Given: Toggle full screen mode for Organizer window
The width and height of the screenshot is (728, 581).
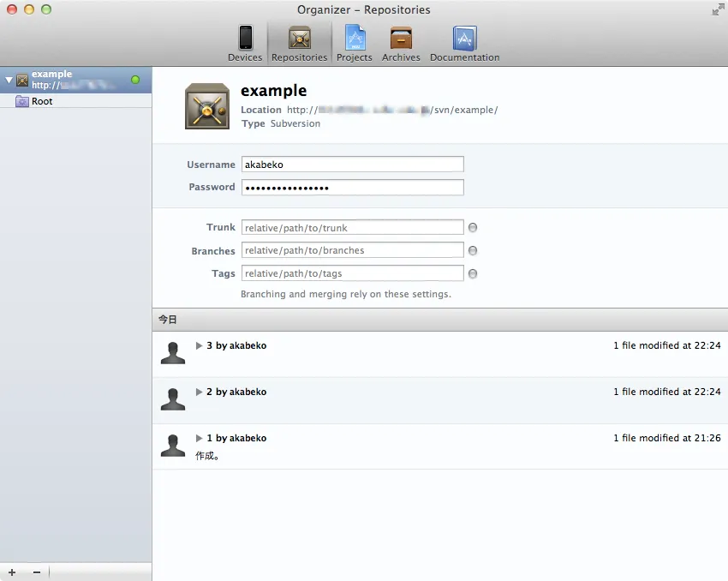Looking at the screenshot, I should [716, 10].
